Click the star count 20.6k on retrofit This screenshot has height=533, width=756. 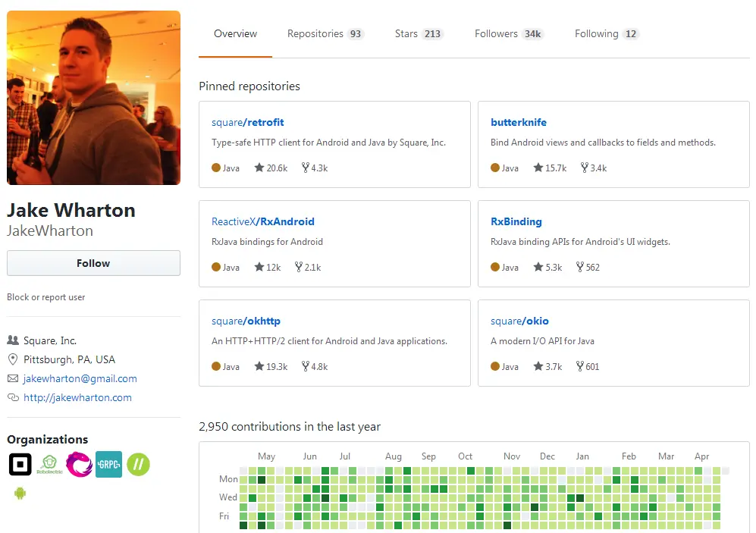[x=271, y=168]
